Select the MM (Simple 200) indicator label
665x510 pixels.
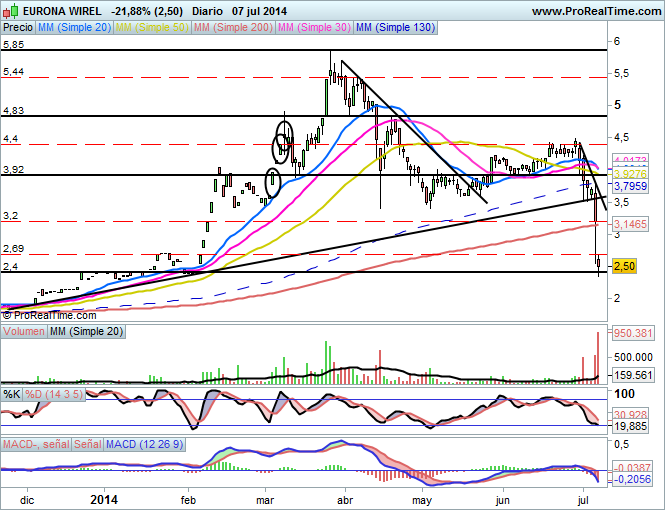coord(233,28)
